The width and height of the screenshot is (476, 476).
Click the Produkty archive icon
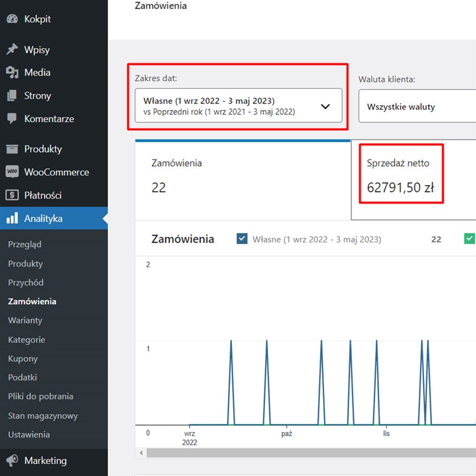point(12,149)
